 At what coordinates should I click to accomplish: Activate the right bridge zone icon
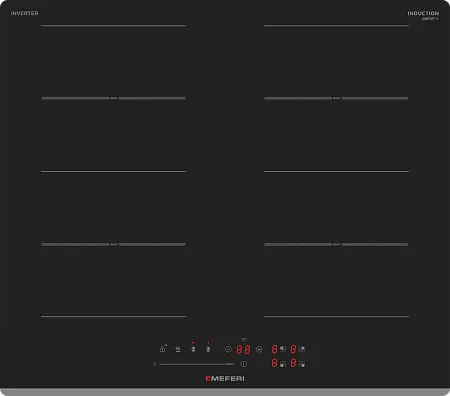(x=208, y=349)
